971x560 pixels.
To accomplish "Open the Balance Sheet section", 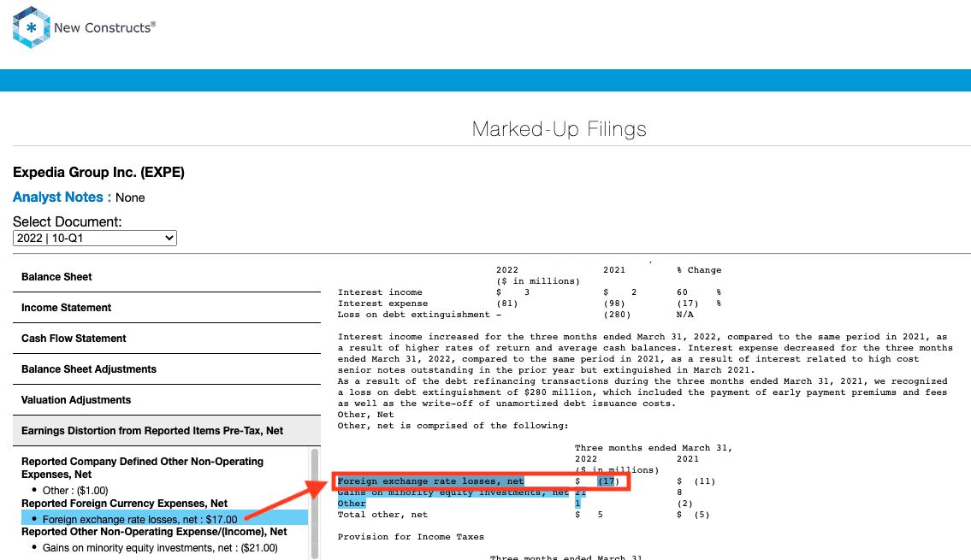I will tap(167, 277).
